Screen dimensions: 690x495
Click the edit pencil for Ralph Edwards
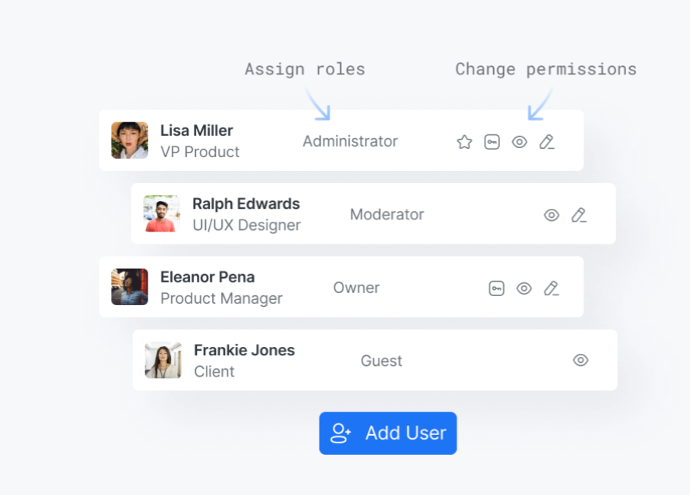(x=578, y=215)
